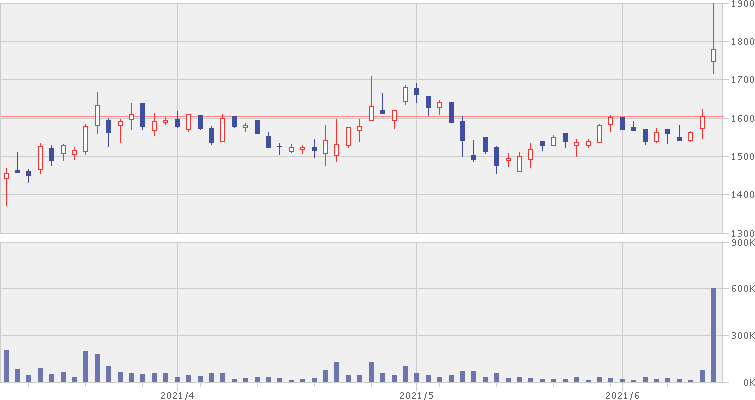
Task: Select the 2021/6 date label
Action: tap(622, 394)
